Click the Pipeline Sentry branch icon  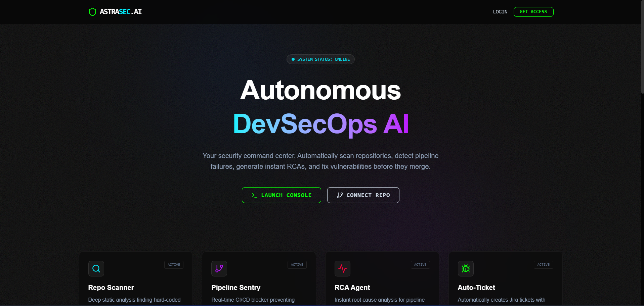219,268
